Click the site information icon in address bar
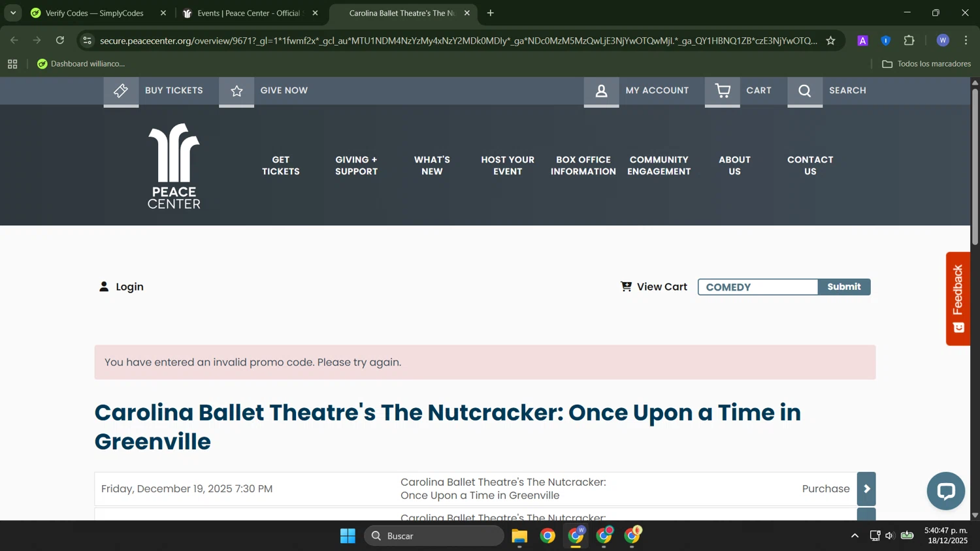 87,40
